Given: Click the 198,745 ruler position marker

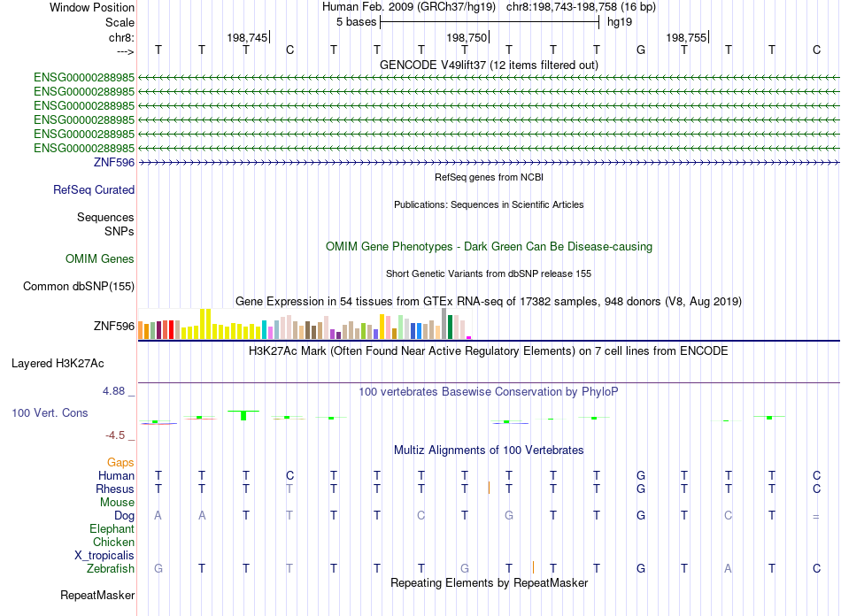Looking at the screenshot, I should click(x=247, y=37).
